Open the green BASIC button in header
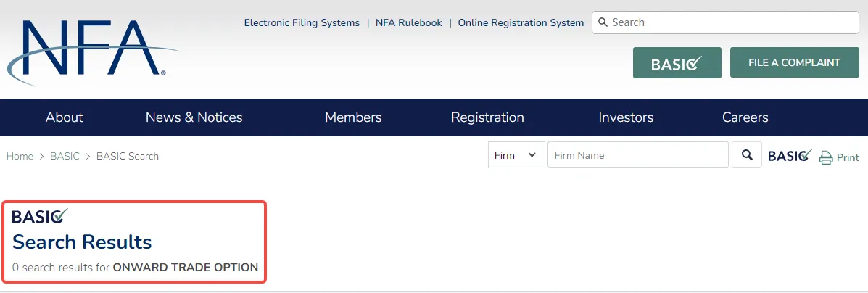The width and height of the screenshot is (868, 293). pyautogui.click(x=677, y=62)
